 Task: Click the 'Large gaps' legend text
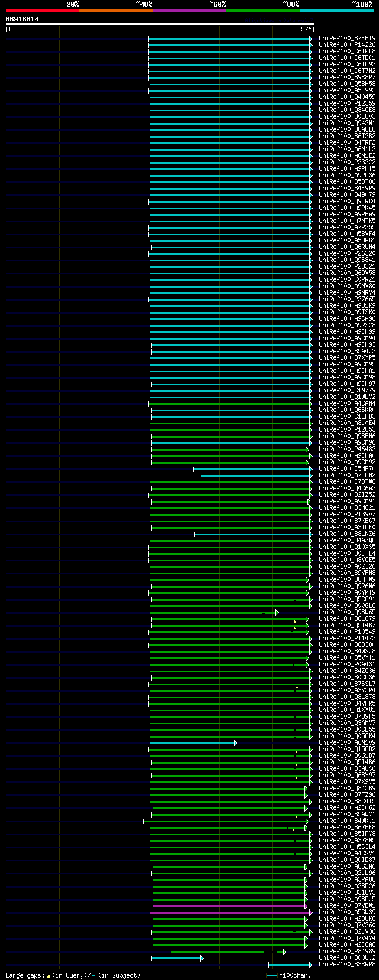point(73,975)
